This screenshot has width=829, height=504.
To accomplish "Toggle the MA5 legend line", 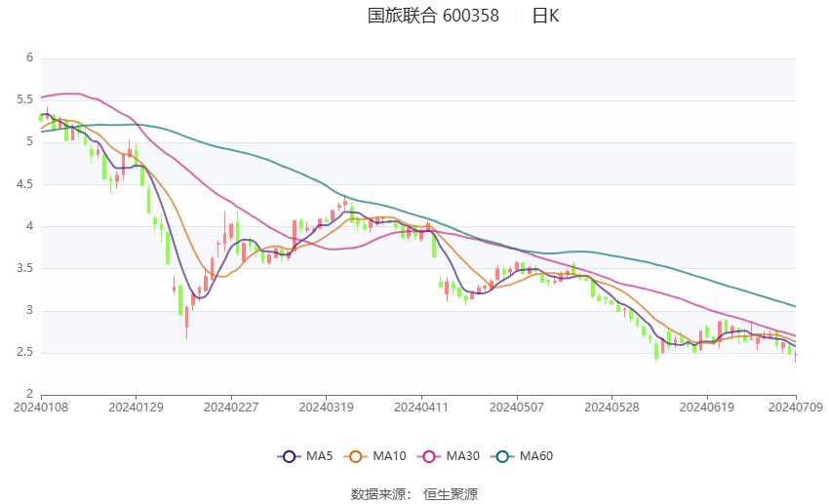I will coord(305,456).
